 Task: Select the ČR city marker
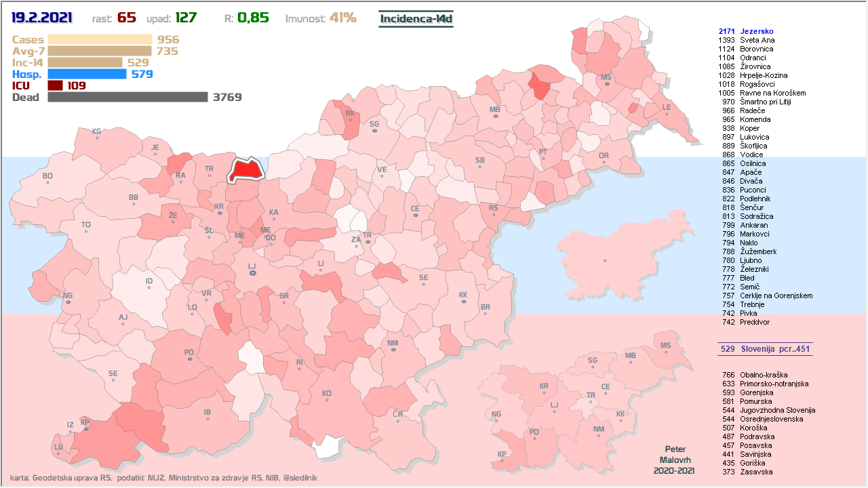(x=398, y=413)
